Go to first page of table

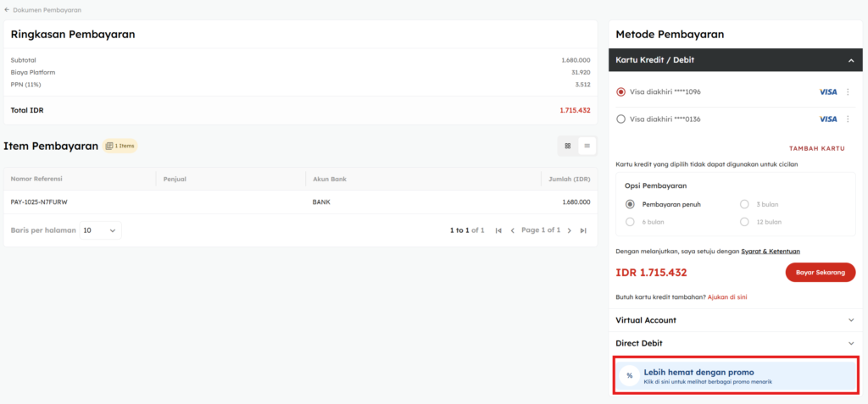[x=498, y=230]
